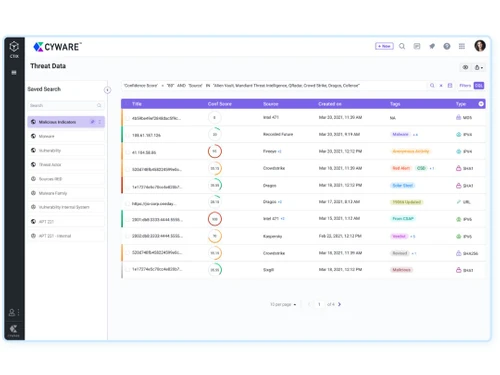Select APT 221 - Internal saved search

click(x=66, y=236)
